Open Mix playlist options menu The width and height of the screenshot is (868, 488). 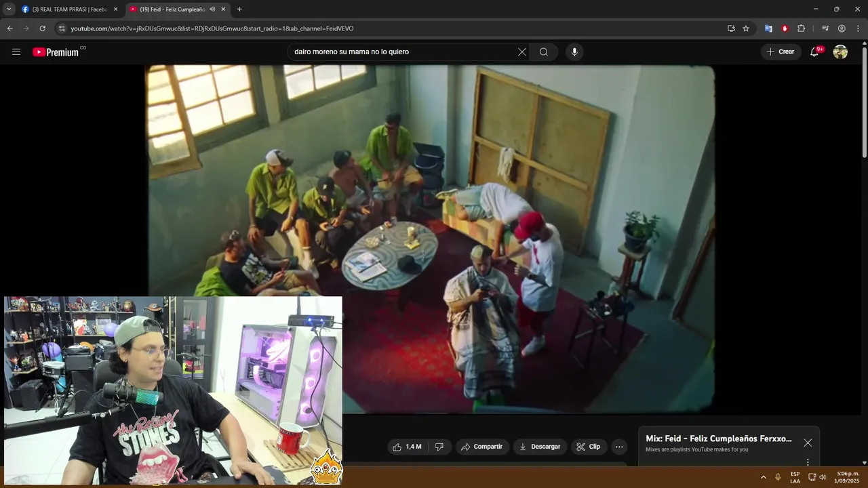tap(808, 462)
